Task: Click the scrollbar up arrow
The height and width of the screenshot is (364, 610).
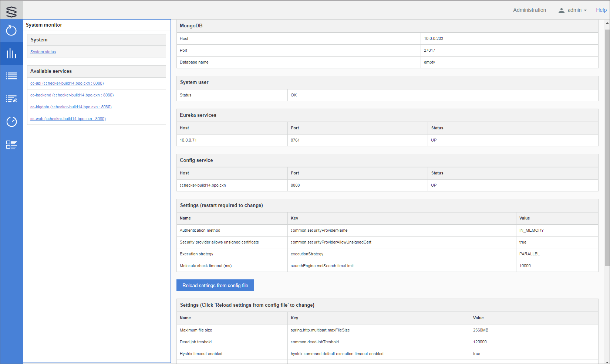Action: tap(607, 23)
